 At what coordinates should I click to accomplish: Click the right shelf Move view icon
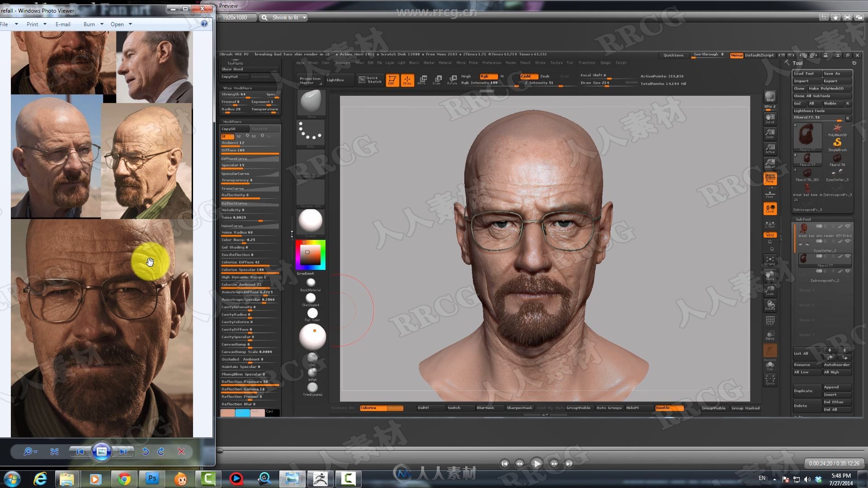point(770,275)
